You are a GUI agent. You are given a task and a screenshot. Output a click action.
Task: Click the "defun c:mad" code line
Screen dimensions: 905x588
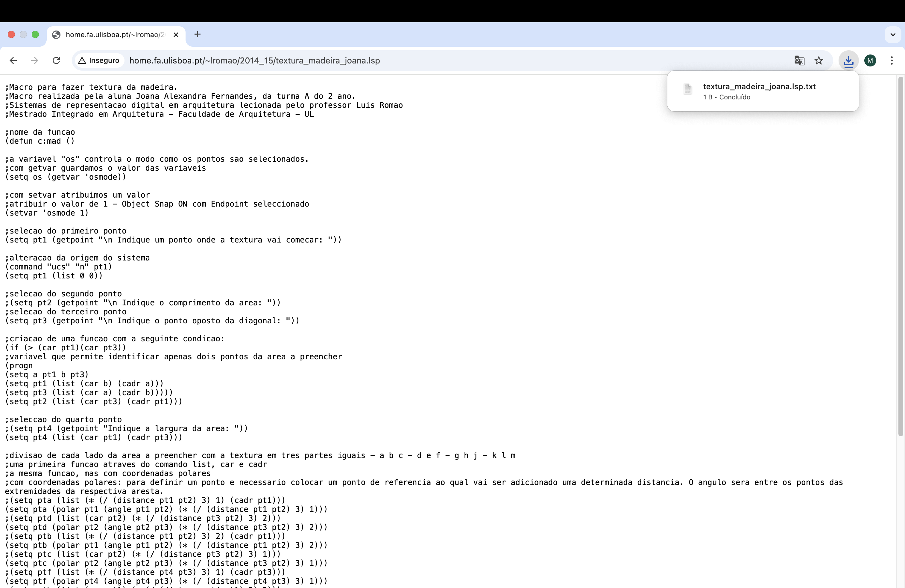[x=40, y=141]
